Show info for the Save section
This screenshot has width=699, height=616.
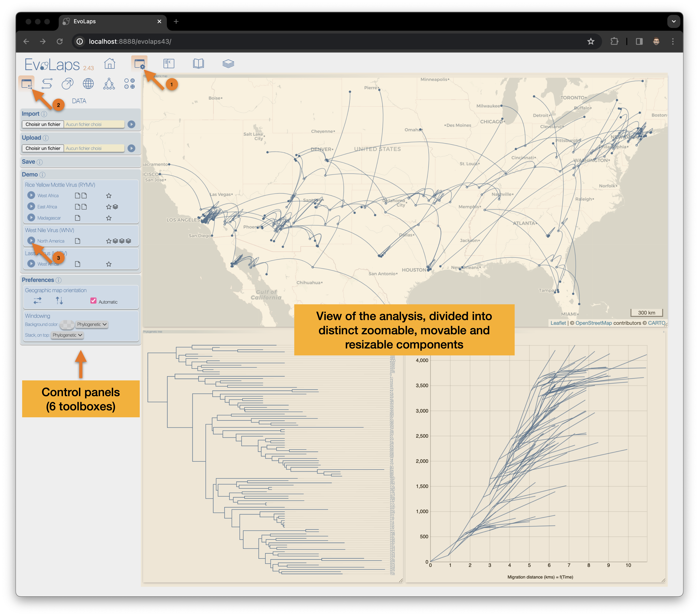pos(40,162)
